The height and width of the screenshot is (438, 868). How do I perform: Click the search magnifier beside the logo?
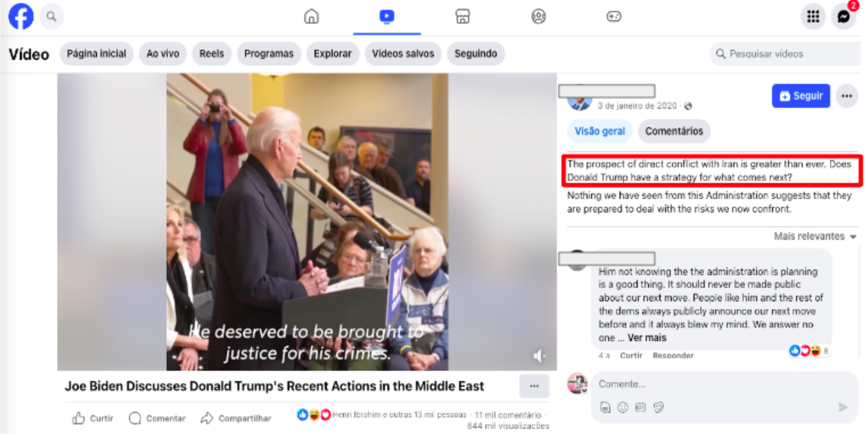(52, 17)
